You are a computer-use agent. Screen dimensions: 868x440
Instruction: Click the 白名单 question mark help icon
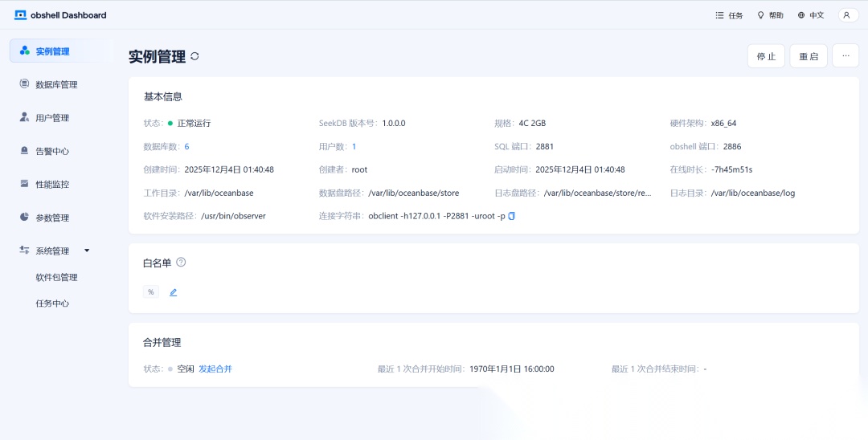[181, 263]
